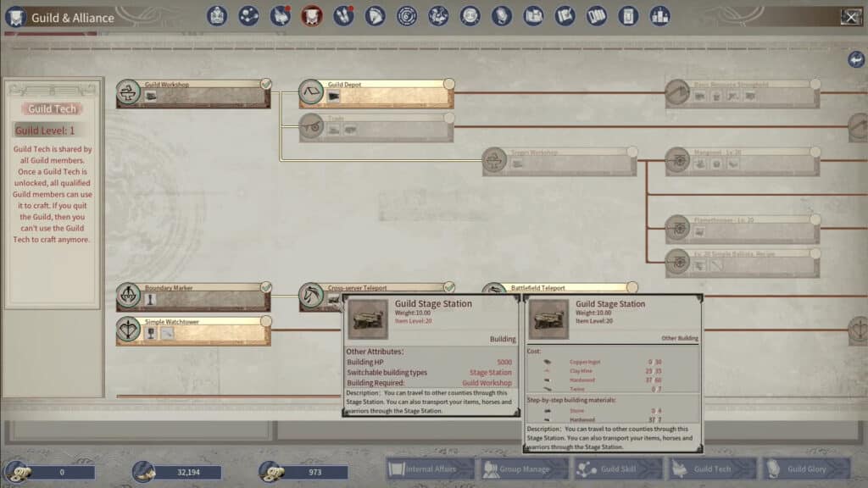Open the castle icon left of nodes icon
Viewport: 868px width, 488px height.
(217, 16)
